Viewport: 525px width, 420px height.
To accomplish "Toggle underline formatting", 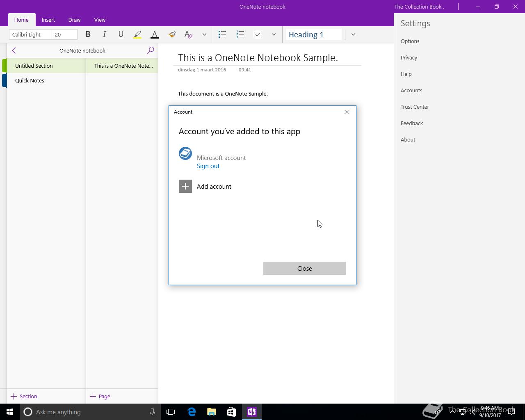I will tap(121, 34).
